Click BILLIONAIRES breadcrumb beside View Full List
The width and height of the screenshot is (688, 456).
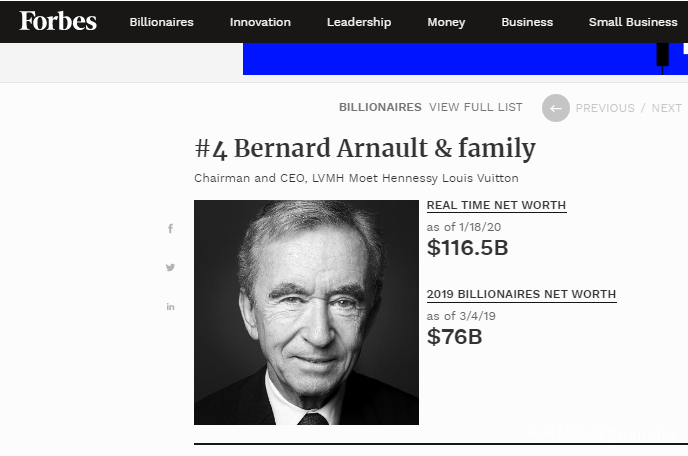click(x=380, y=107)
